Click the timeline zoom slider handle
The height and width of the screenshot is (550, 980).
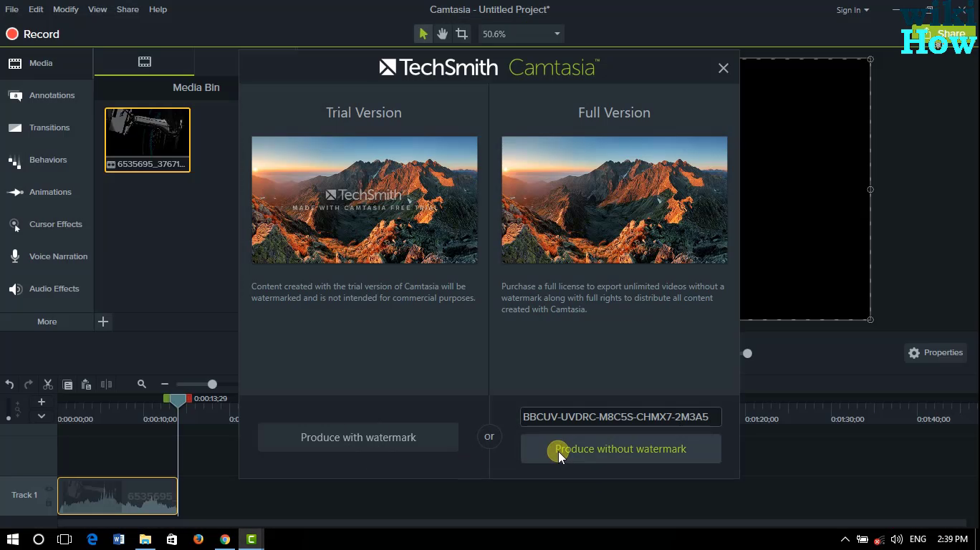pyautogui.click(x=212, y=385)
